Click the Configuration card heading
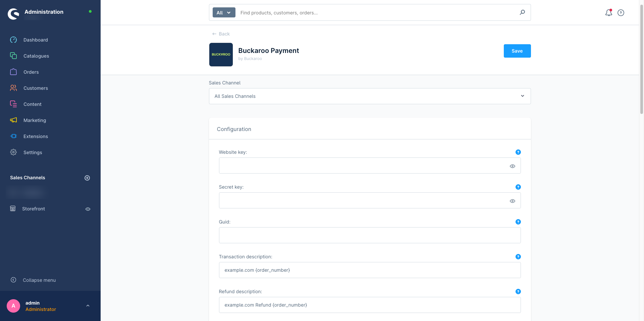The height and width of the screenshot is (321, 644). [x=234, y=129]
